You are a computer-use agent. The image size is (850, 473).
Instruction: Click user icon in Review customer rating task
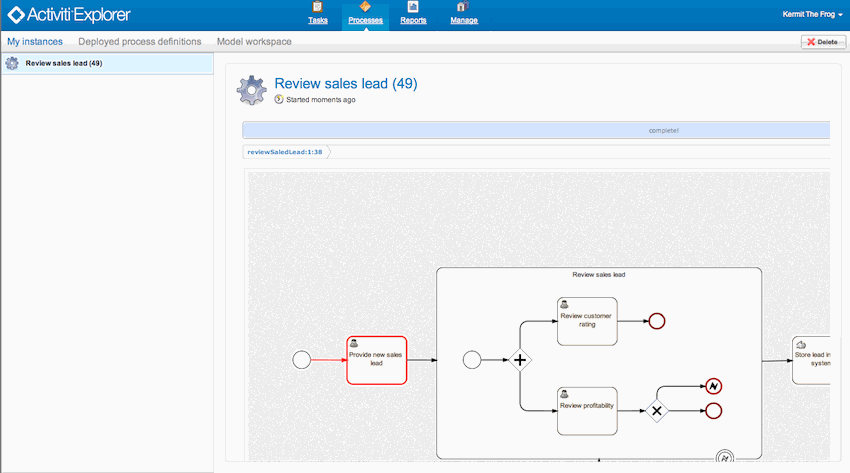564,304
